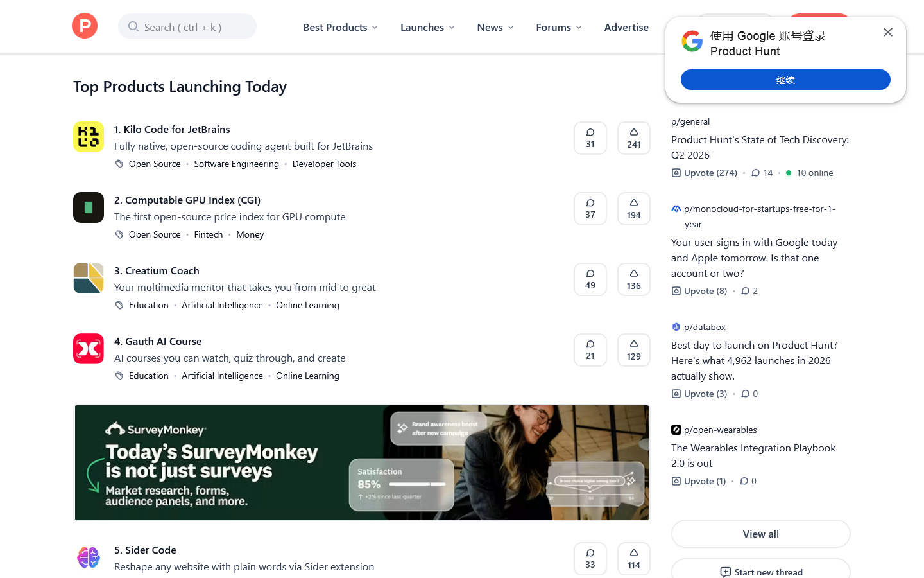
Task: Open comments on Creatium Coach (49)
Action: 590,279
